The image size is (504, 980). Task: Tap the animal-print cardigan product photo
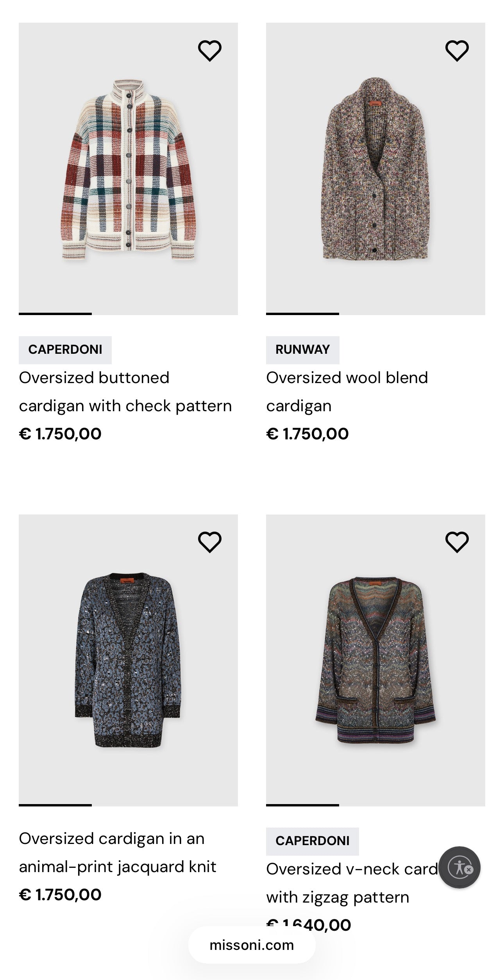click(129, 665)
